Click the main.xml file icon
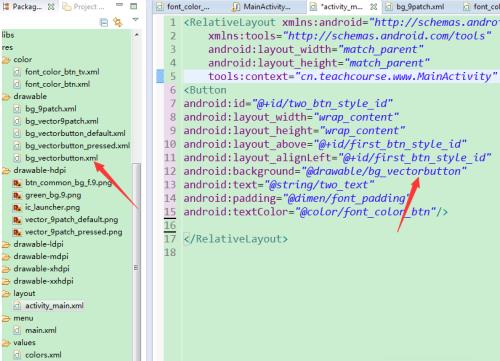Screen dimensions: 500x361 coord(17,330)
